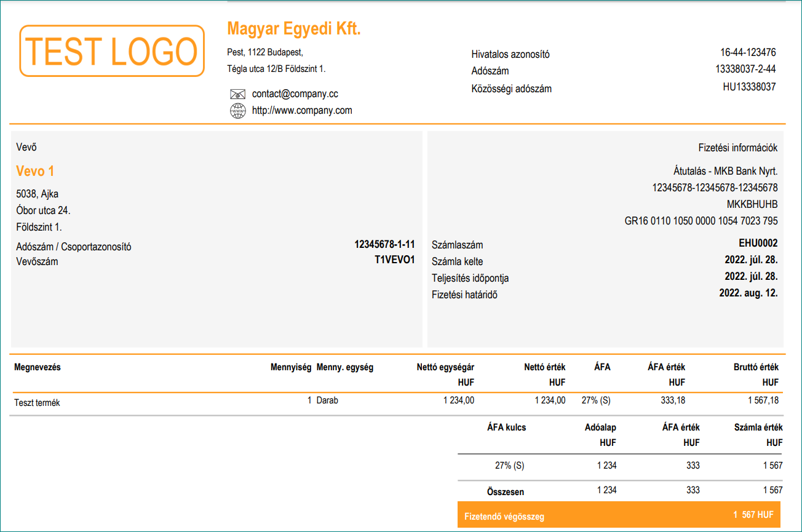Open the contact@company.cc email address
Image resolution: width=802 pixels, height=532 pixels.
[295, 94]
